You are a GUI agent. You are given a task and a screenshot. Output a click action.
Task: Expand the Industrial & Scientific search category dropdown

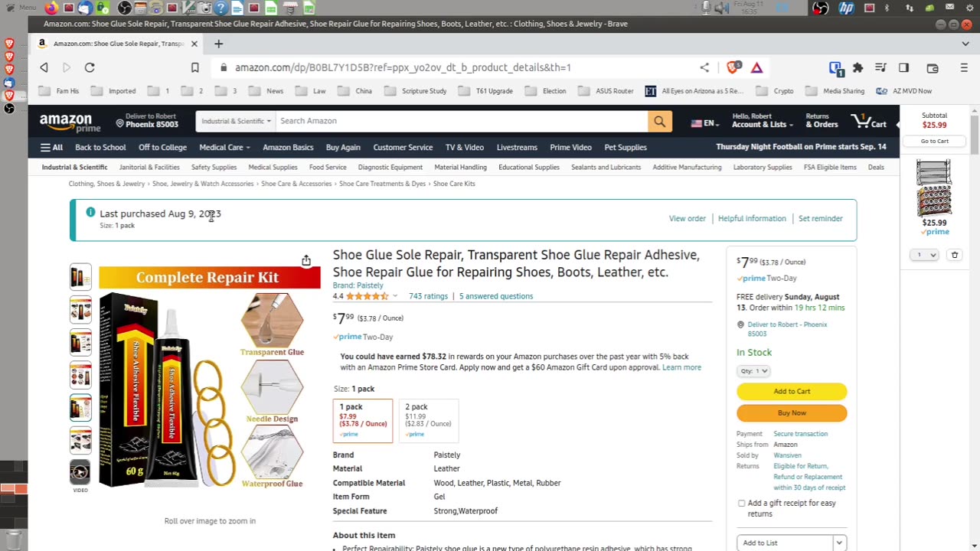pyautogui.click(x=236, y=121)
